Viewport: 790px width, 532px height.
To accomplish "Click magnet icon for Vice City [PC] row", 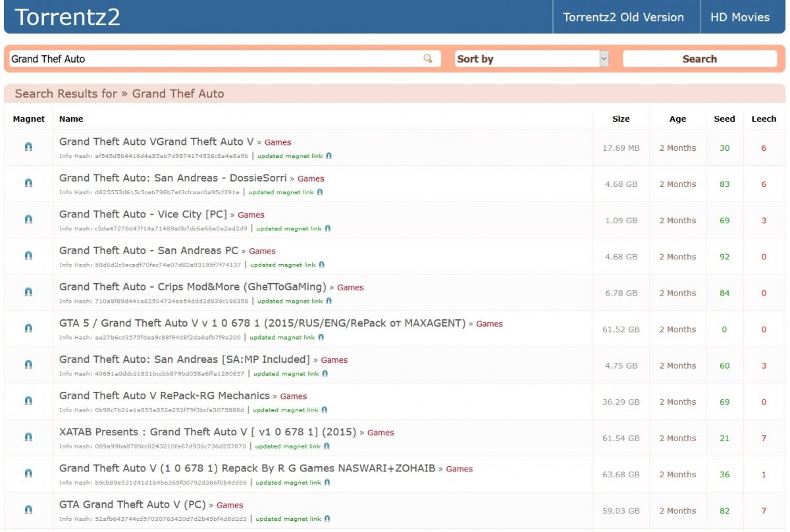I will 28,220.
